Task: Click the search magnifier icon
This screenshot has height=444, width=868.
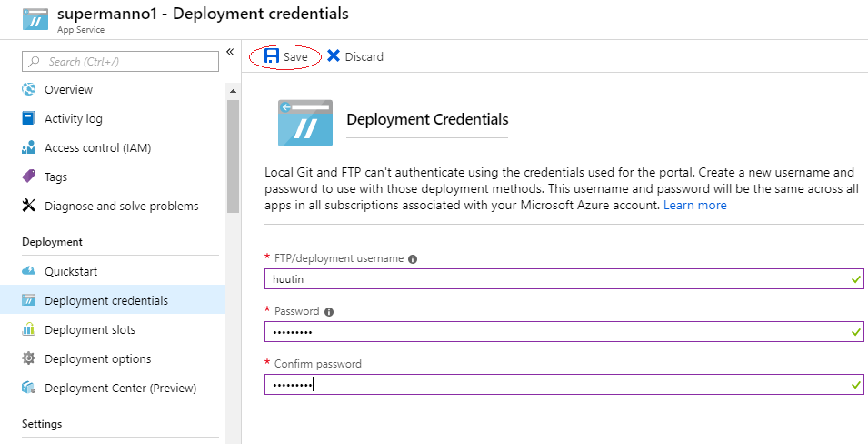Action: (34, 62)
